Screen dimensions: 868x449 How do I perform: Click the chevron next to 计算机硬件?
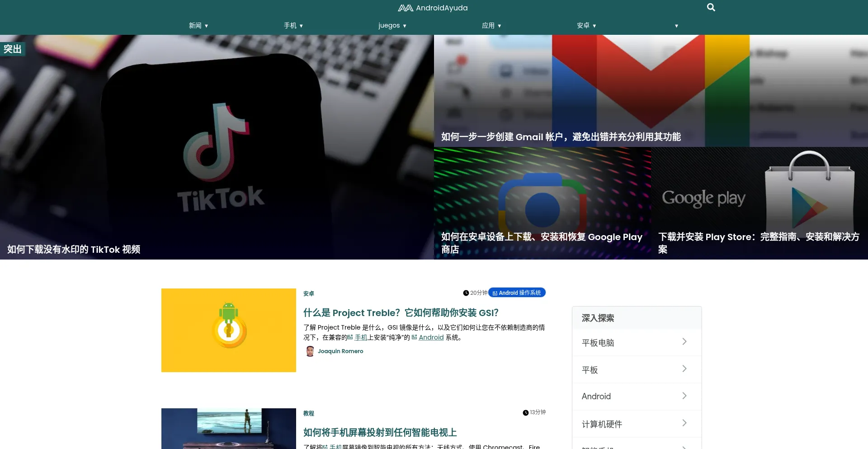coord(684,423)
